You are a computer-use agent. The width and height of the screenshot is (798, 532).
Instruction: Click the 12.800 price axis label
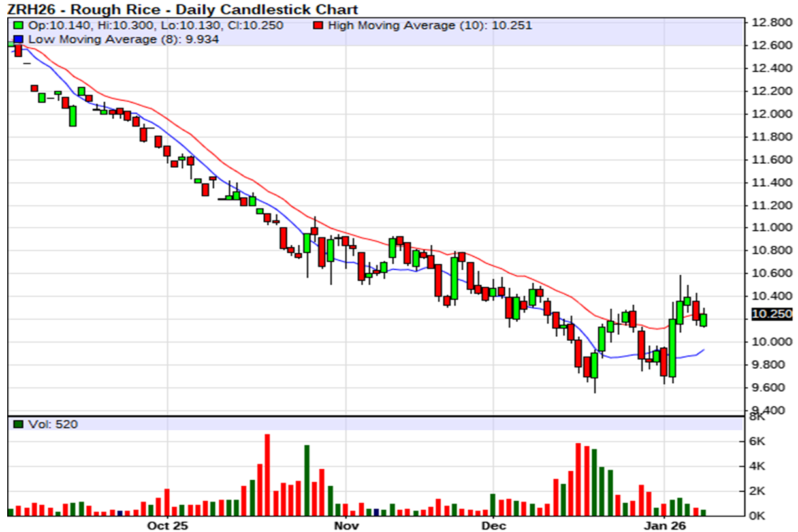(772, 23)
